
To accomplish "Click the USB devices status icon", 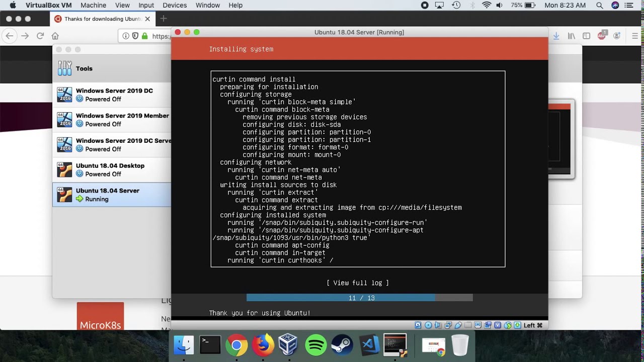I will click(x=458, y=325).
